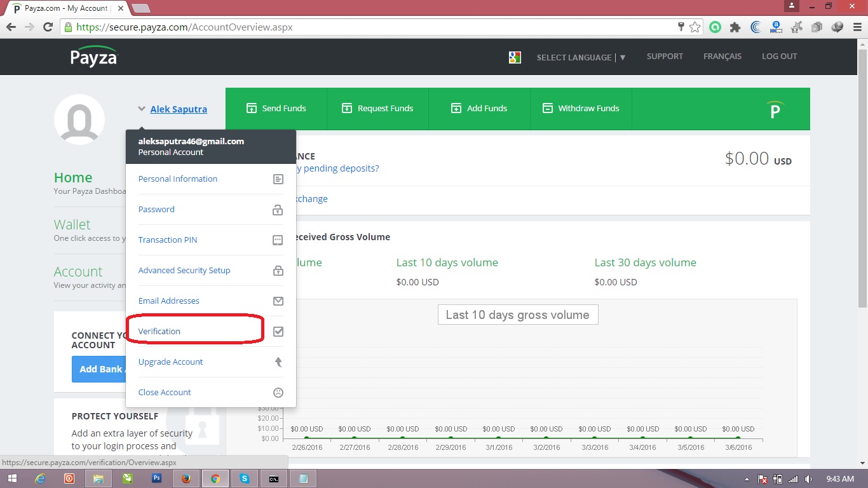Click the Transaction PIN keypad icon
Viewport: 868px width, 488px height.
tap(278, 240)
